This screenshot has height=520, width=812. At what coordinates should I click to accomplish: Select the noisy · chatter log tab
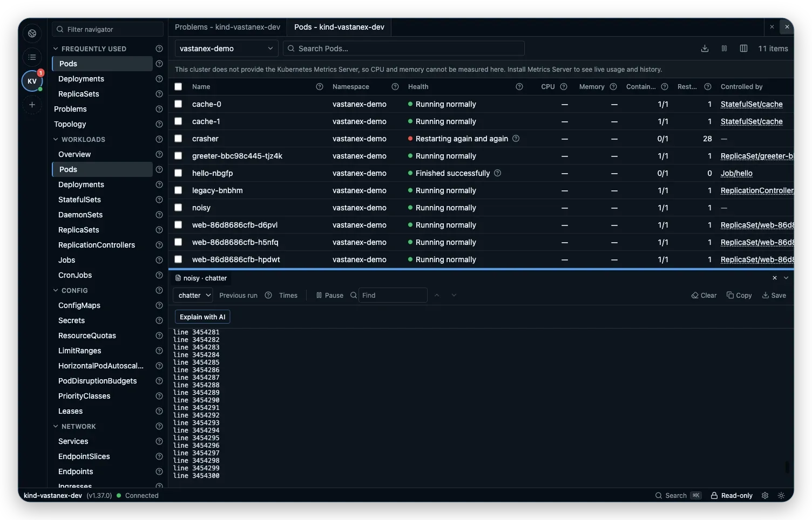201,278
